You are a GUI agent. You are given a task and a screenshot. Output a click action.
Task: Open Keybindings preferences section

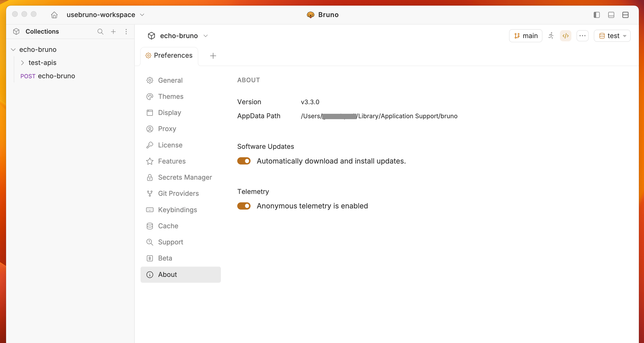(180, 210)
